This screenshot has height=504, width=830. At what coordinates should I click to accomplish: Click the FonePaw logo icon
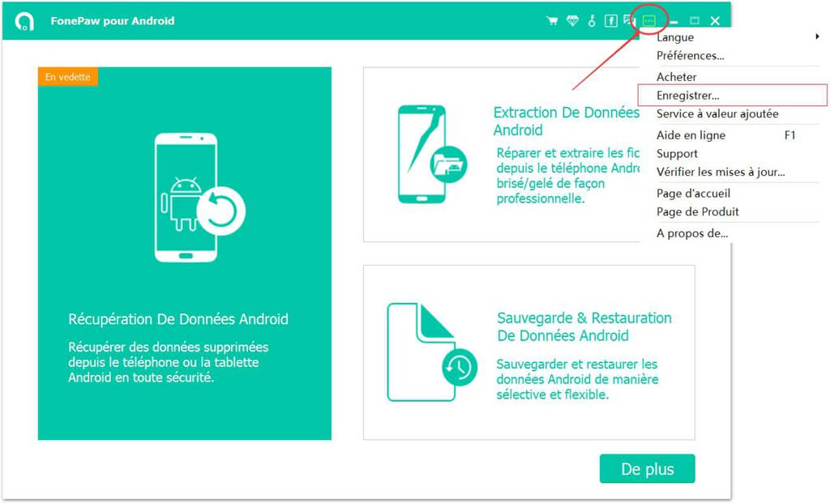click(x=24, y=21)
